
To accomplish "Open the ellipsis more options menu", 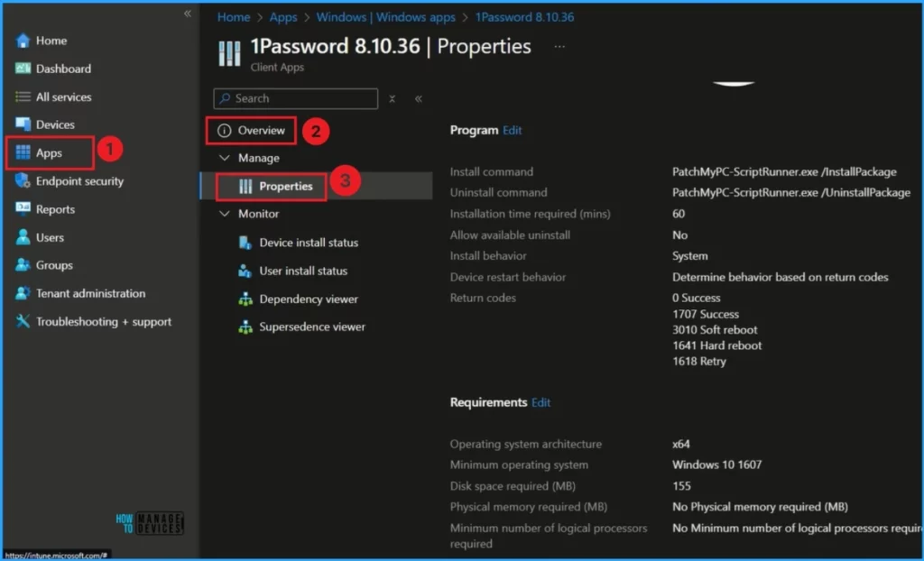I will click(559, 47).
